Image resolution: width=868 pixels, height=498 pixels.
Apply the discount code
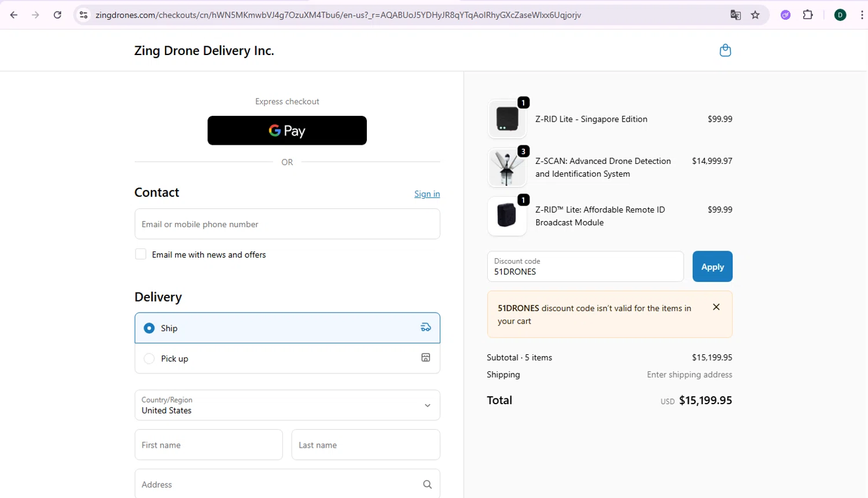(x=712, y=266)
